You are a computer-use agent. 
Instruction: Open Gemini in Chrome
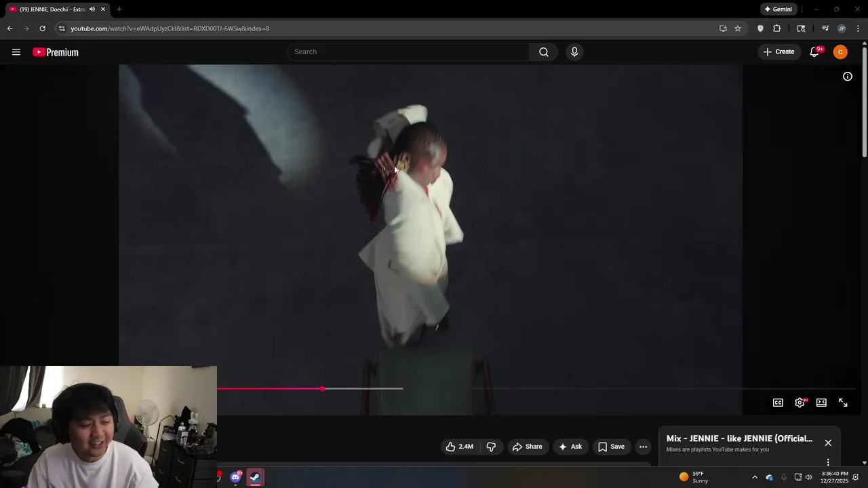pos(778,9)
